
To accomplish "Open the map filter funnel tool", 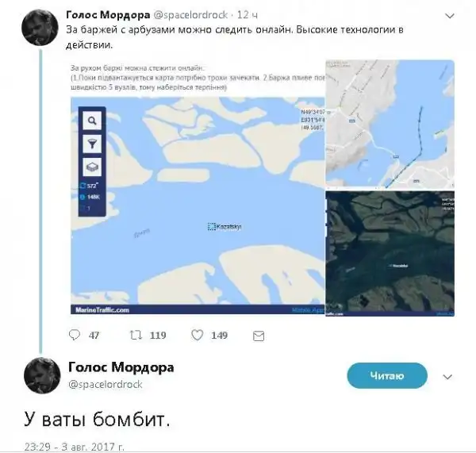I will tap(92, 144).
